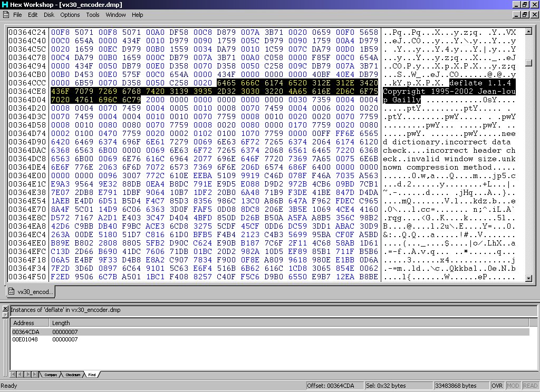Select find result at address 00E01048
Viewport: 540px width, 392px height.
click(269, 339)
